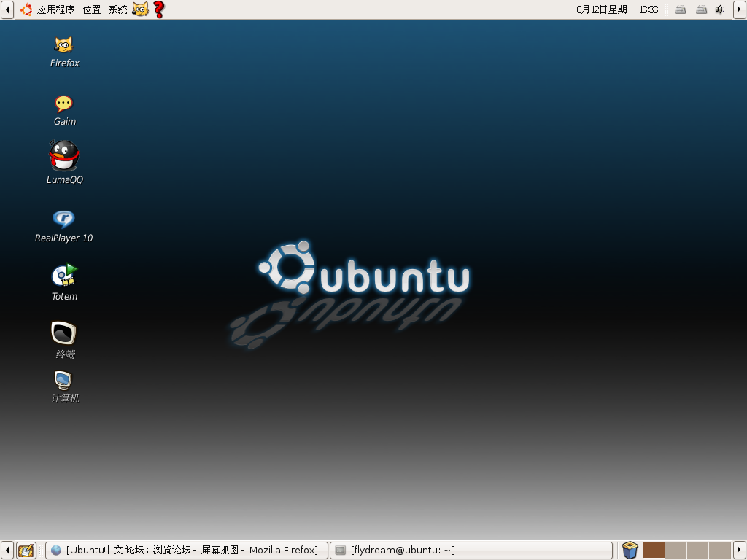Click the Ubuntu logo in top panel
747x560 pixels.
click(x=26, y=9)
